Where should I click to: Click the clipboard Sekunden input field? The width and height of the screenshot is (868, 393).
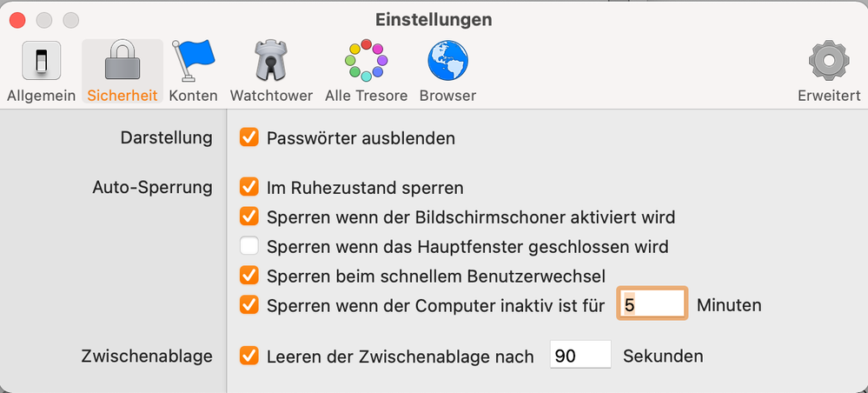(x=580, y=356)
